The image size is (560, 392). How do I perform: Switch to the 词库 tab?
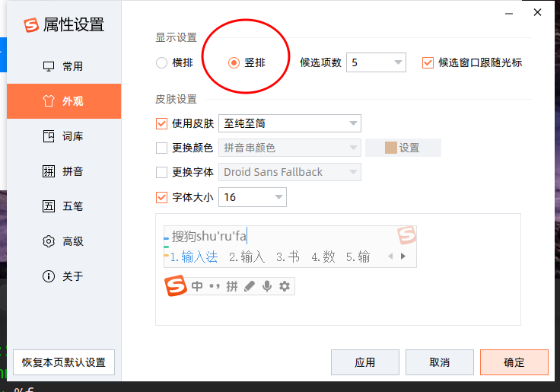pos(64,136)
